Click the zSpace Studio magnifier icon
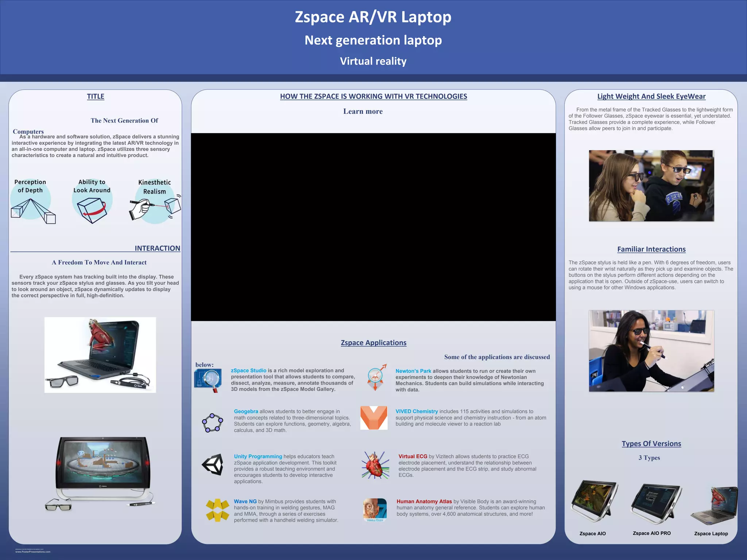The width and height of the screenshot is (747, 560). [208, 380]
